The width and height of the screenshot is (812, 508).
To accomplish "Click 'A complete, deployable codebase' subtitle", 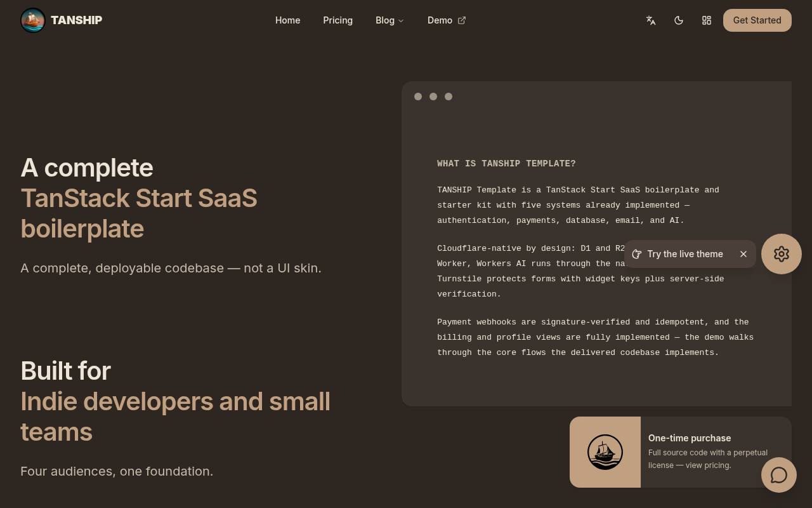I will 171,268.
